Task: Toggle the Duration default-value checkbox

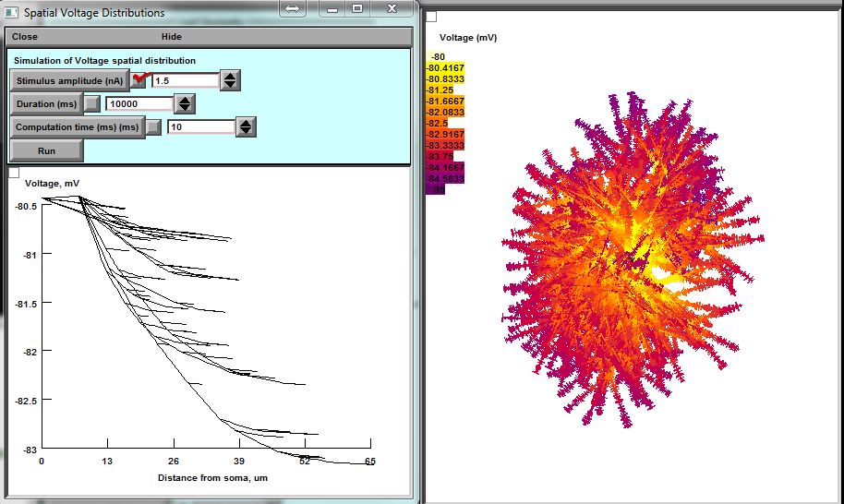Action: point(92,104)
